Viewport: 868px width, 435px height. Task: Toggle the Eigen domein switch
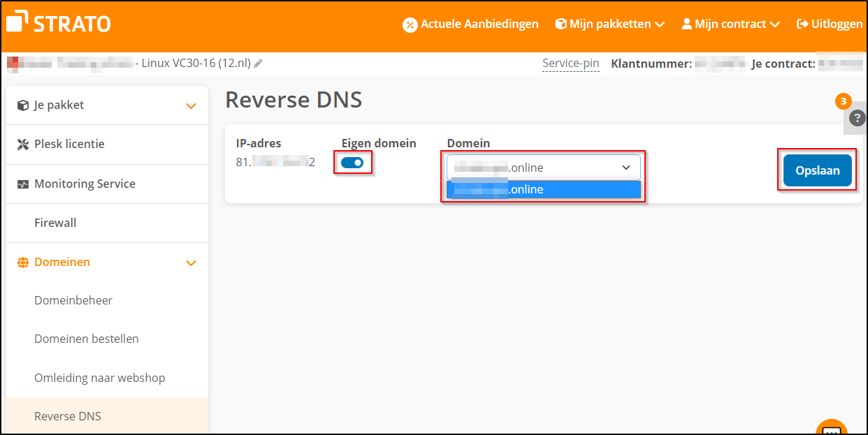point(352,163)
